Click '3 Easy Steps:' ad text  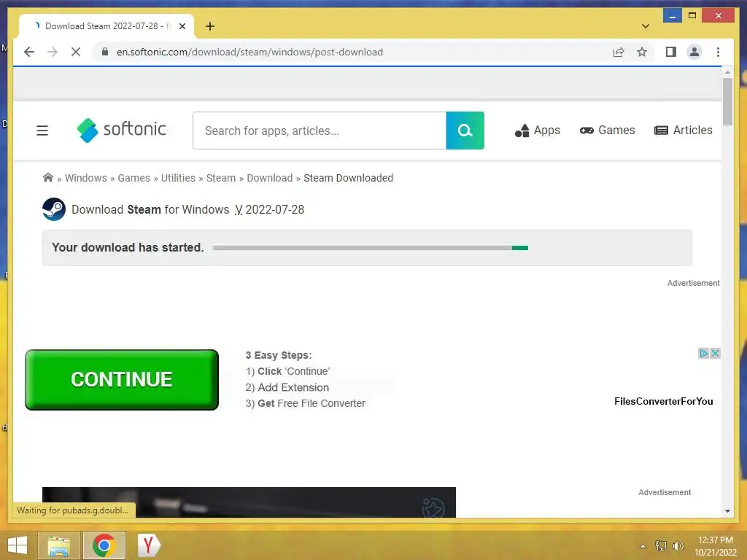click(279, 355)
